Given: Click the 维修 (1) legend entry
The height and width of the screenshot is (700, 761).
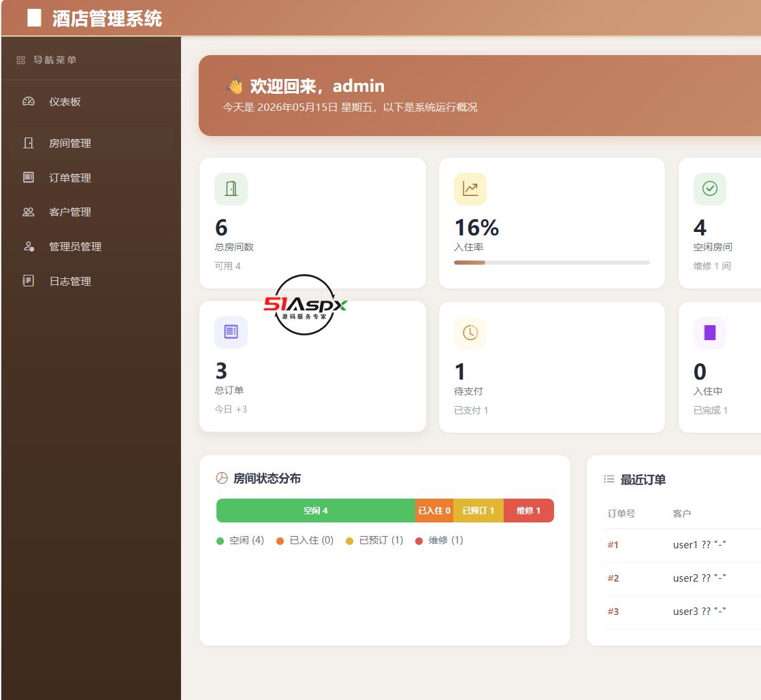Looking at the screenshot, I should [x=439, y=540].
